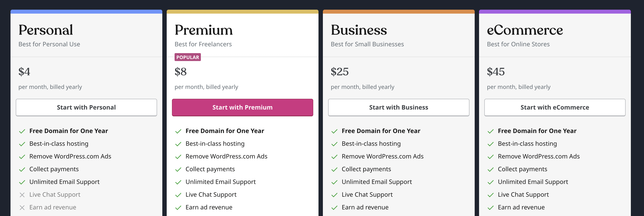The image size is (644, 216).
Task: Choose the Start with Premium button
Action: [242, 107]
